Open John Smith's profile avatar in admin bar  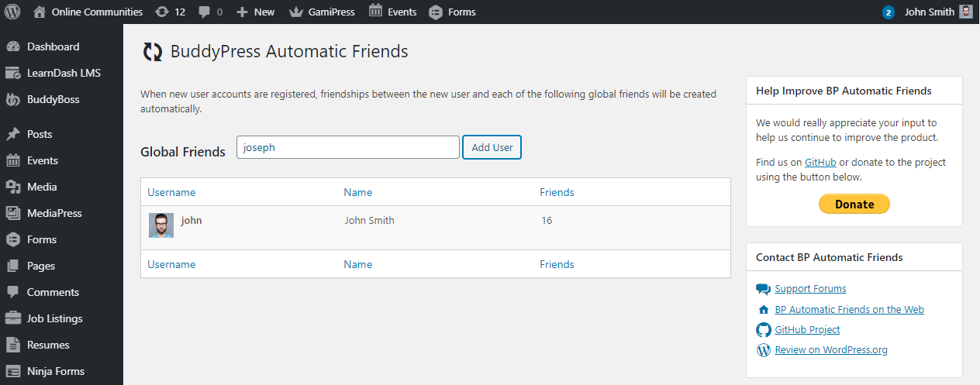tap(965, 12)
